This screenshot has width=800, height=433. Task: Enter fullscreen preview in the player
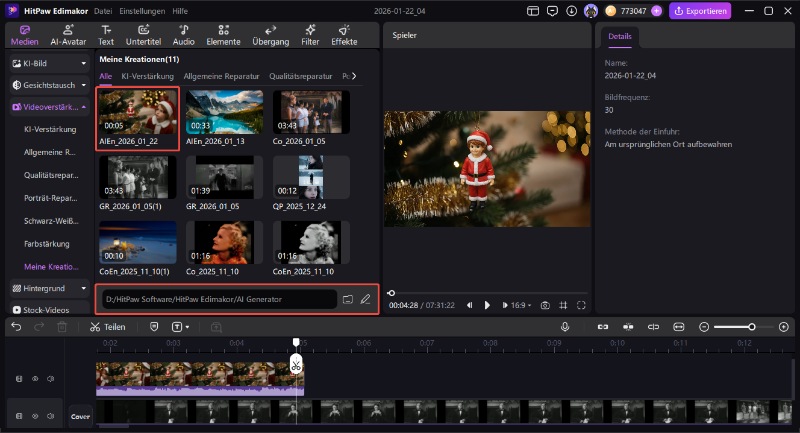pyautogui.click(x=581, y=305)
